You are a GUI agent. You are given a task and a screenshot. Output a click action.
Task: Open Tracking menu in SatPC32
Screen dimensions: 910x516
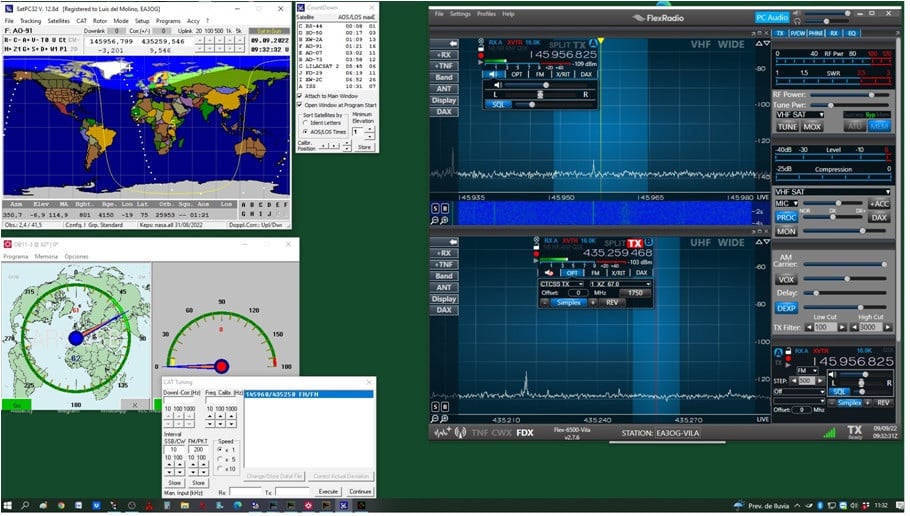point(30,21)
